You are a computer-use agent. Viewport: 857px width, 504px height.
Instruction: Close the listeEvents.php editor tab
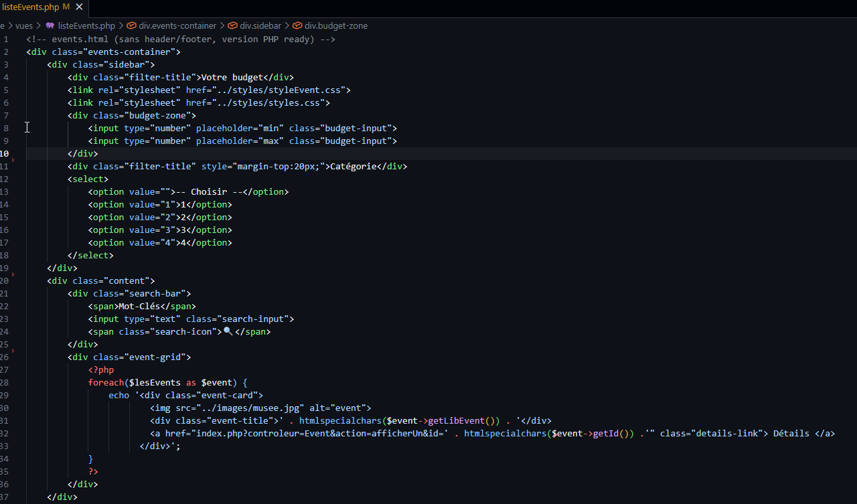(x=80, y=7)
